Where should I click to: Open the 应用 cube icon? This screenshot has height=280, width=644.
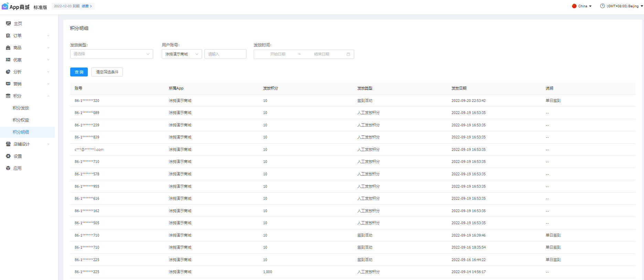[8, 168]
